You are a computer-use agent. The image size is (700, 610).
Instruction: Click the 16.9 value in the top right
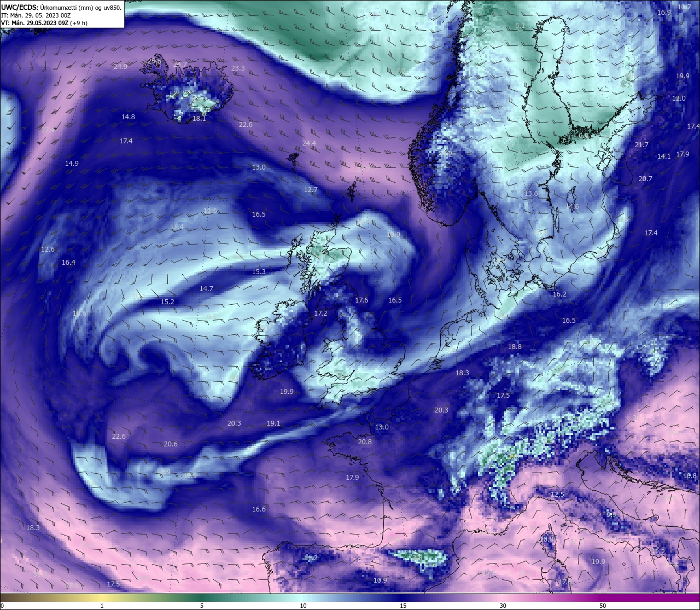664,13
